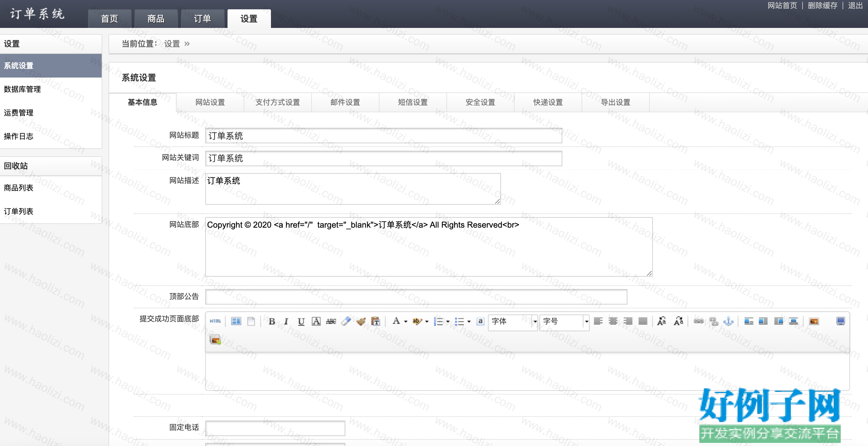Screen dimensions: 868x446
Task: Center align text in editor
Action: click(613, 321)
